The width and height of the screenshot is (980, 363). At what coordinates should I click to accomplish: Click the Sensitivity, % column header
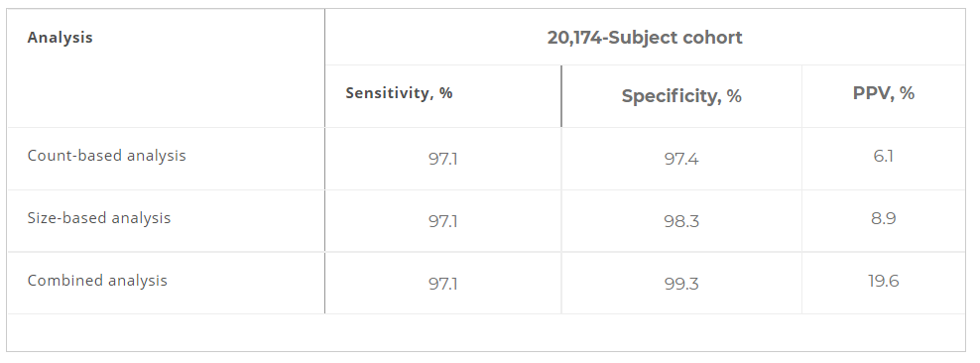pyautogui.click(x=399, y=93)
